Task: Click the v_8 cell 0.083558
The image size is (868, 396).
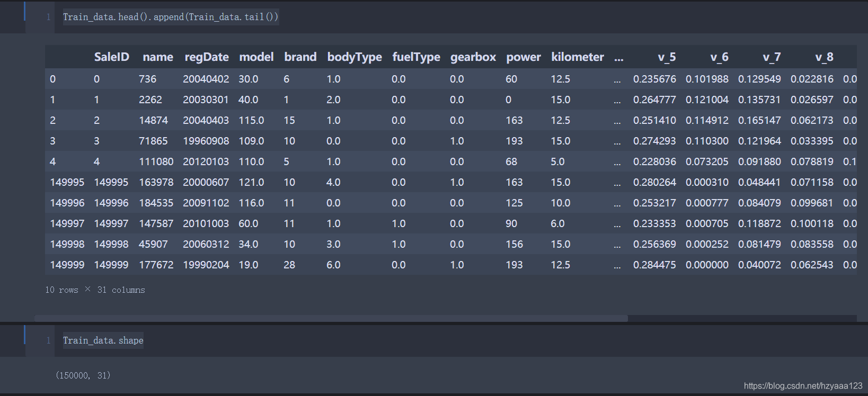Action: [812, 244]
